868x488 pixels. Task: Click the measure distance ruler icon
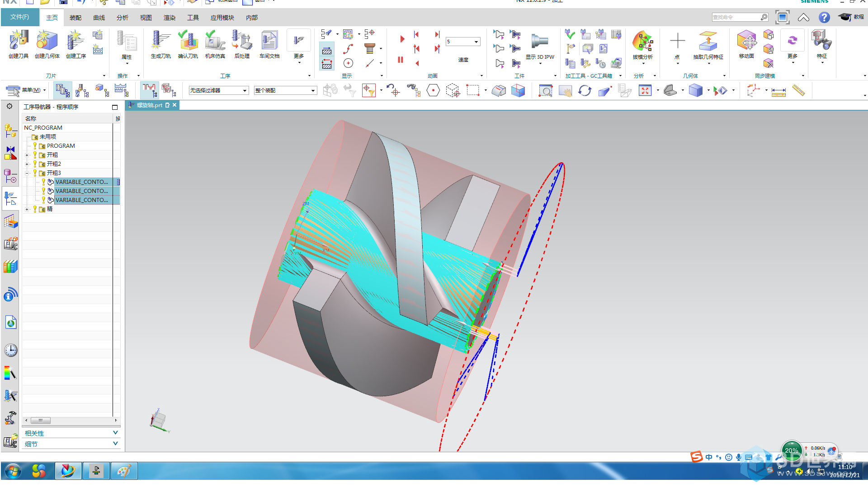click(x=778, y=91)
